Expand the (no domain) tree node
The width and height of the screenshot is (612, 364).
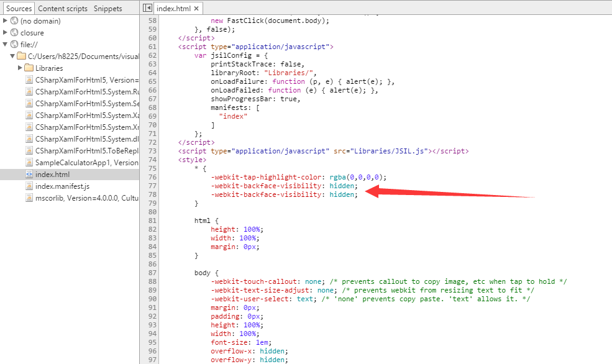click(6, 21)
